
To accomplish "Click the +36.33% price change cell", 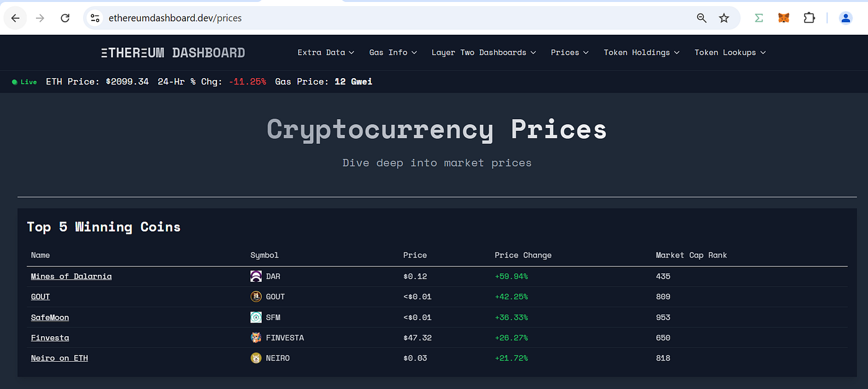I will 511,317.
